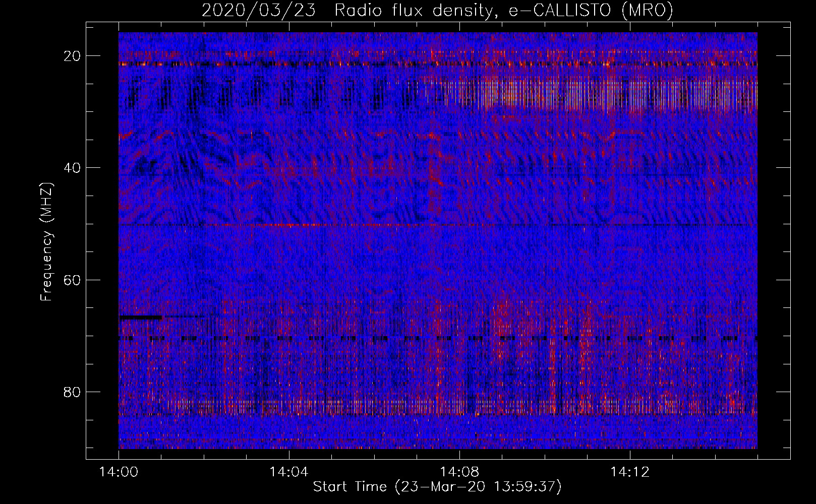Viewport: 816px width, 504px height.
Task: Click the plot title '2020/03/23 Radio flux density, e-CALLISTO (MRO)'
Action: 437,11
